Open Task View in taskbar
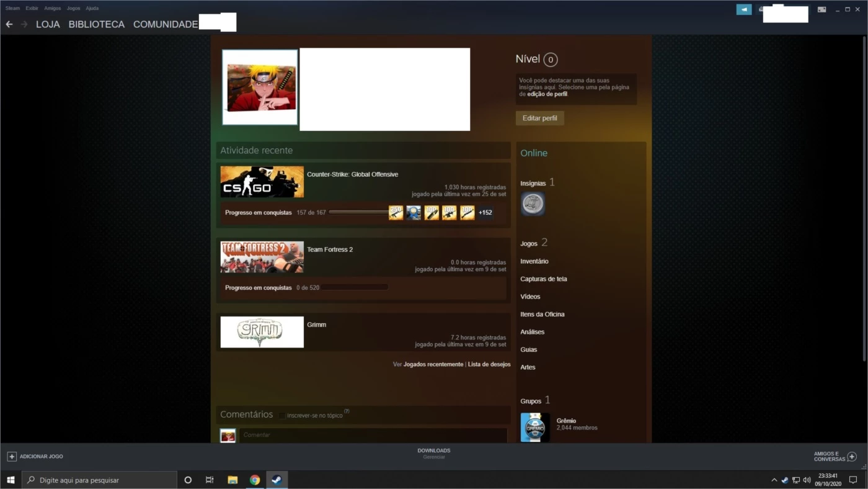 [x=210, y=480]
